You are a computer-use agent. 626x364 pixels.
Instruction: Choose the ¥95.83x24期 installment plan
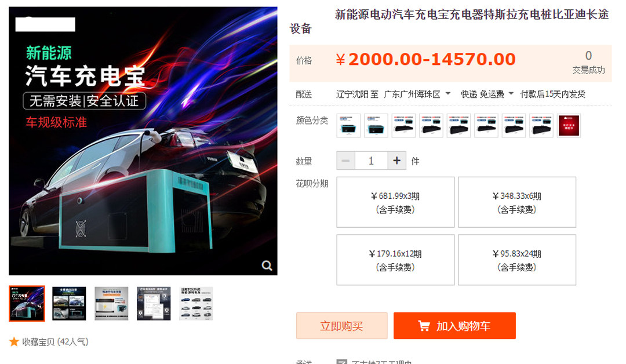click(x=517, y=260)
